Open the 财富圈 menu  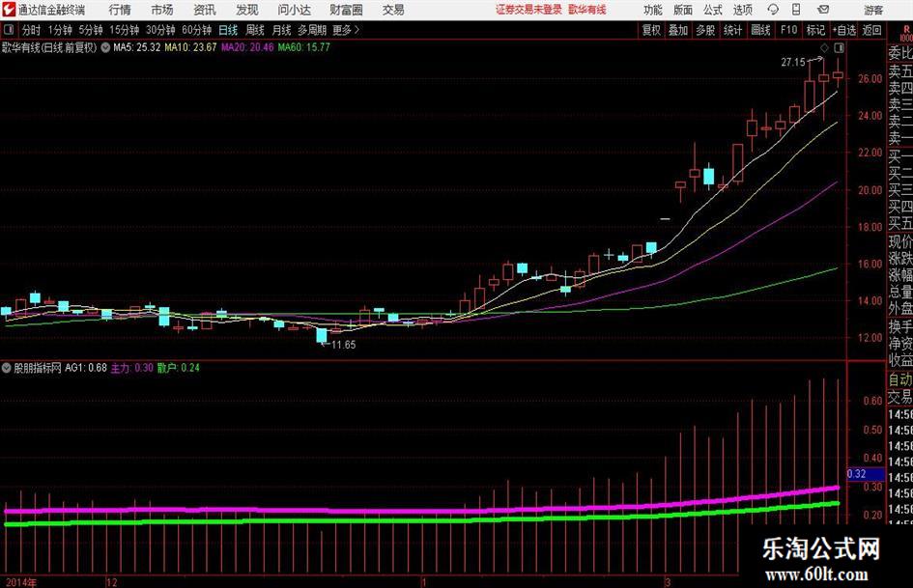pyautogui.click(x=346, y=10)
